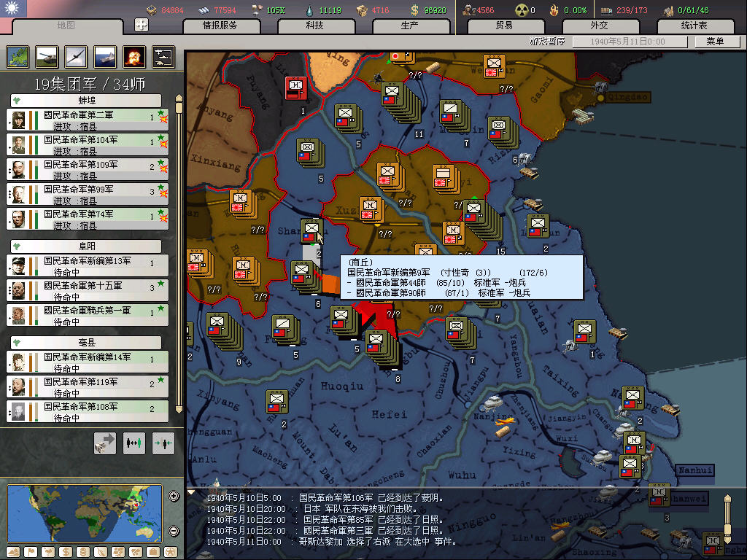The image size is (747, 560).
Task: Select unit 国民革命军新编第13军
Action: tap(88, 265)
